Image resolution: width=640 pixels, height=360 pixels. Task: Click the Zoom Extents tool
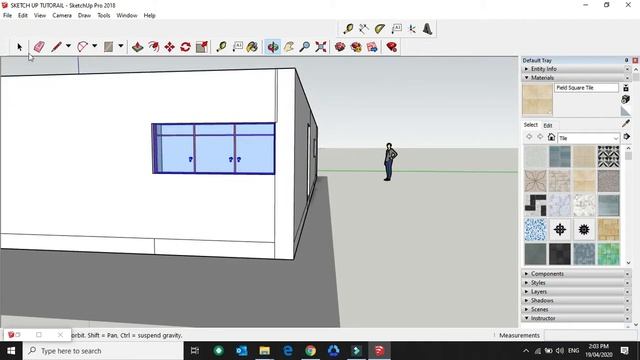point(321,47)
